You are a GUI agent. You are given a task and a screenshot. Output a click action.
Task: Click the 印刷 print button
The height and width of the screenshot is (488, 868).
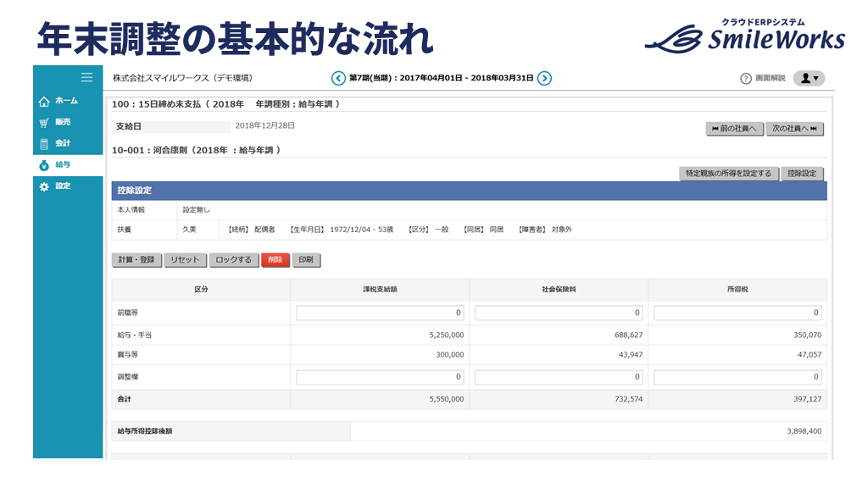[x=306, y=260]
